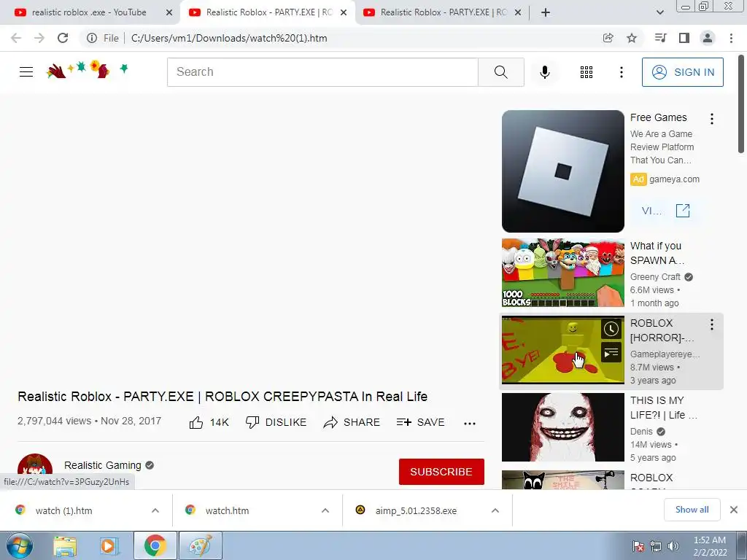747x560 pixels.
Task: Open Paint from the taskbar
Action: point(200,546)
